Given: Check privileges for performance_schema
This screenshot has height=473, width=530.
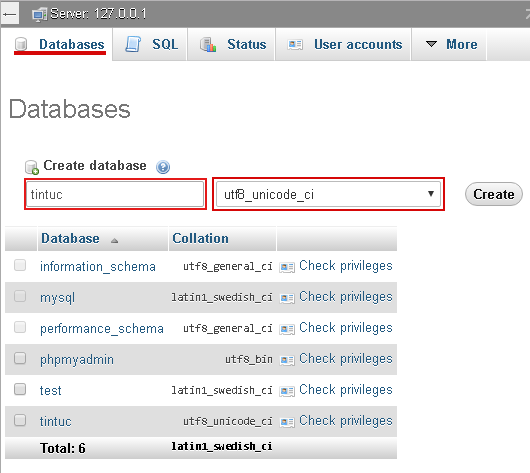Looking at the screenshot, I should (x=345, y=328).
